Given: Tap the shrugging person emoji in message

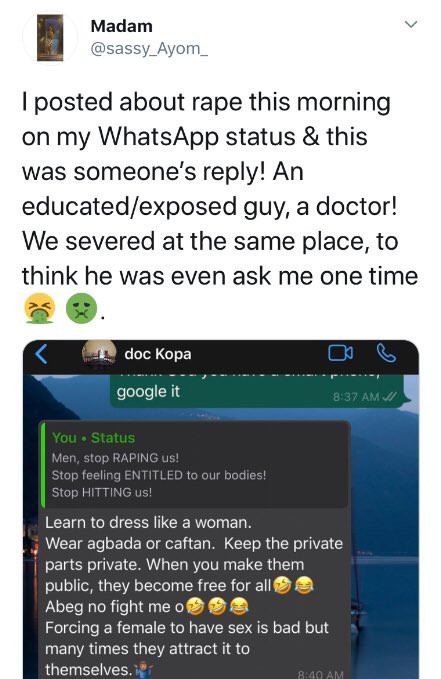Looking at the screenshot, I should click(x=143, y=669).
